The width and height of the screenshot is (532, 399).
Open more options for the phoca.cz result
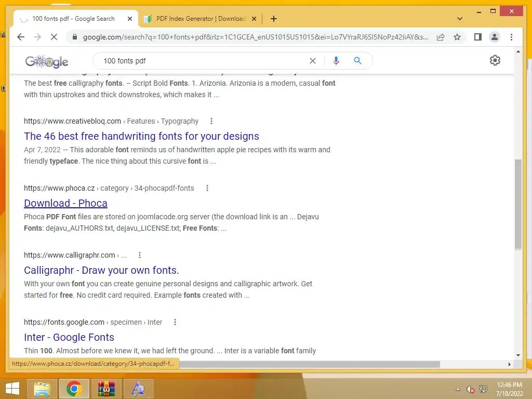pos(207,188)
